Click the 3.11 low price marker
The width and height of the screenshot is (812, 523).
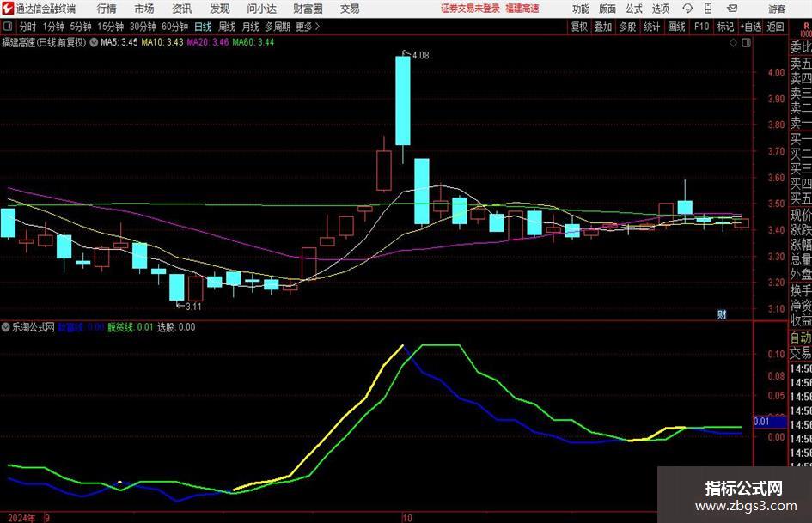193,307
